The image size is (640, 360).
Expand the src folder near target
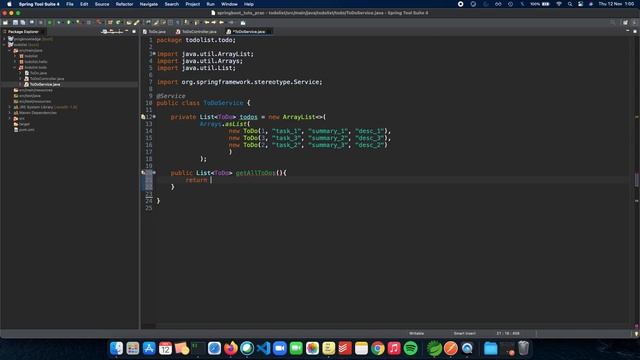tap(10, 118)
